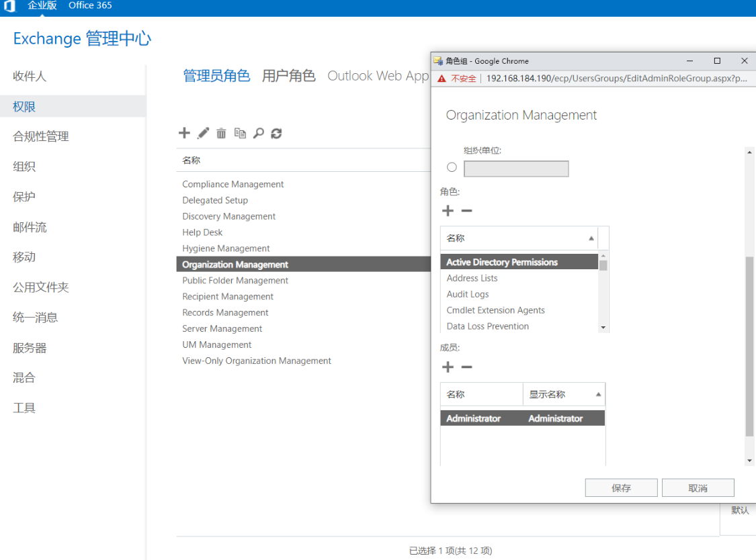Image resolution: width=756 pixels, height=560 pixels.
Task: Add a member with the plus icon under 成员
Action: [x=448, y=367]
